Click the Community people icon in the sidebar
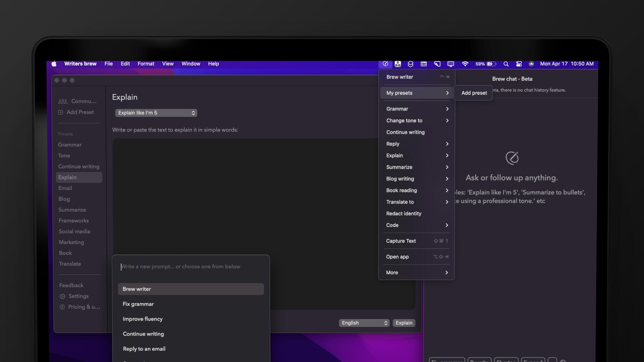 click(63, 101)
